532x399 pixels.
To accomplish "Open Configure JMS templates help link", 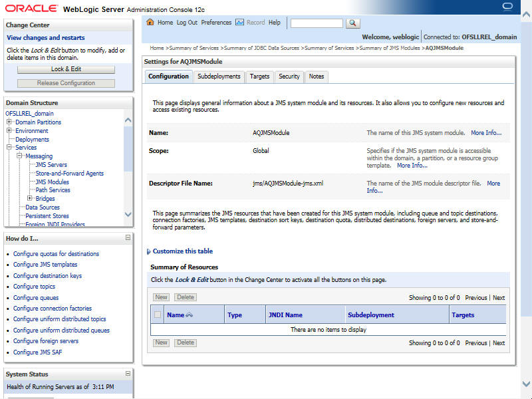I will tap(45, 264).
